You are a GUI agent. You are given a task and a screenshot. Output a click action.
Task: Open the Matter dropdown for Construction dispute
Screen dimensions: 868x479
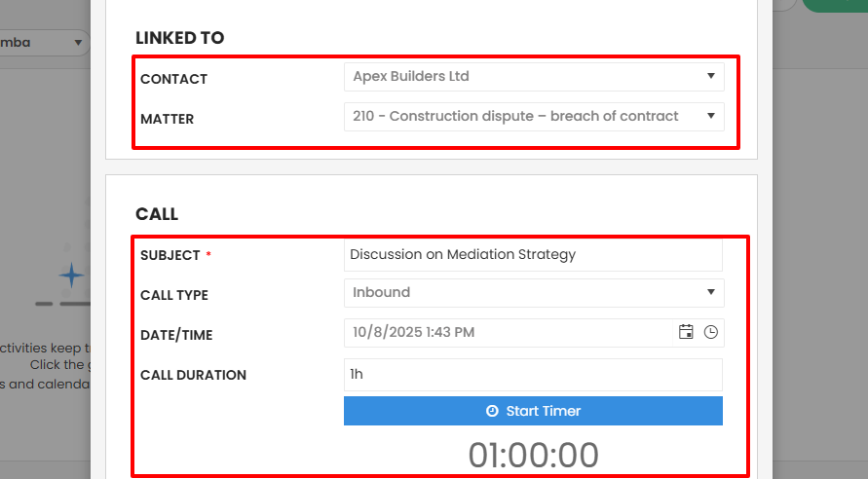coord(534,117)
